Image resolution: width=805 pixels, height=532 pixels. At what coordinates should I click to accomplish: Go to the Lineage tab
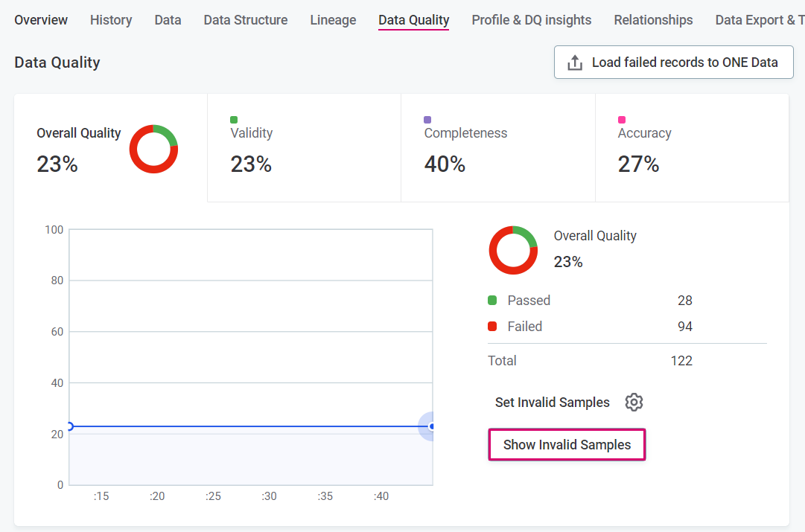333,20
